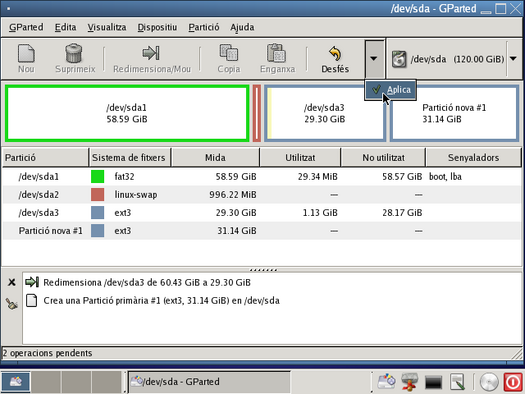This screenshot has width=525, height=394.
Task: Open the Partició menu
Action: pos(204,27)
